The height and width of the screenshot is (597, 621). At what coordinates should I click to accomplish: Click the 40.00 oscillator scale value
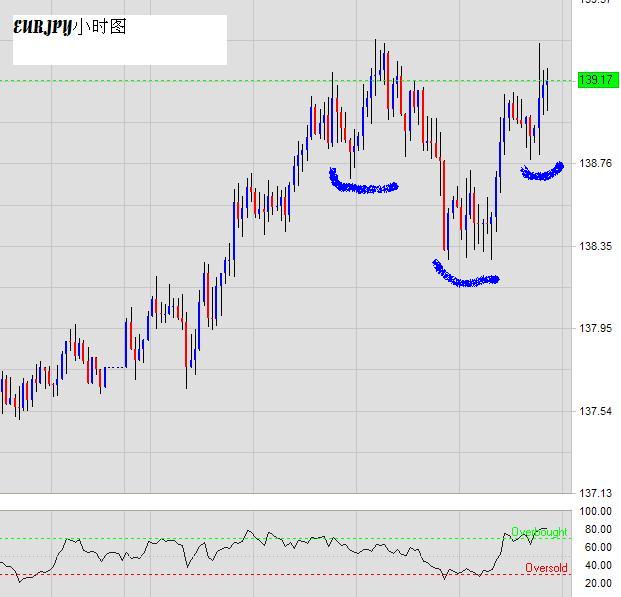598,565
